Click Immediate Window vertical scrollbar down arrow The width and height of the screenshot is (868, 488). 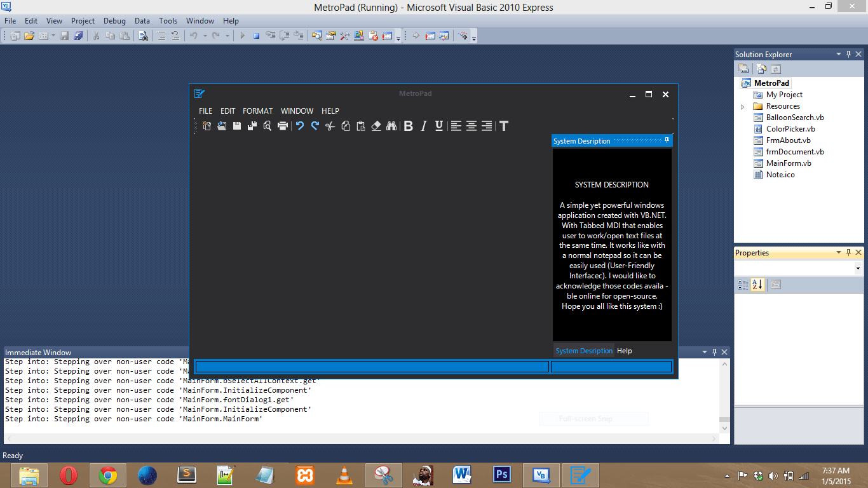(x=724, y=429)
